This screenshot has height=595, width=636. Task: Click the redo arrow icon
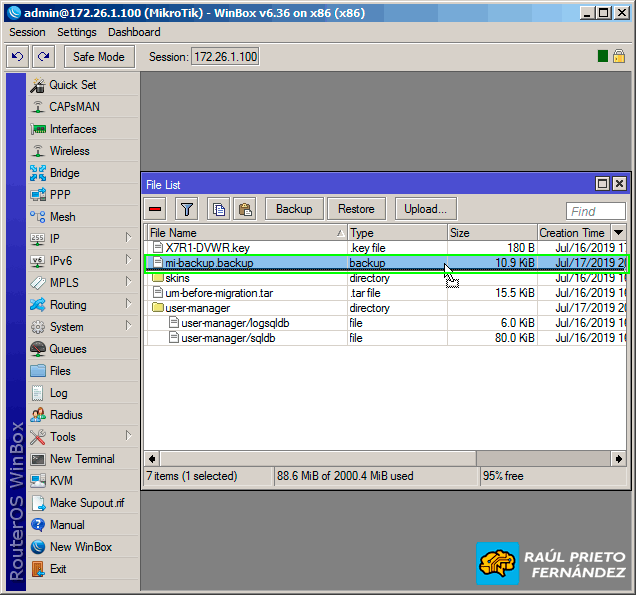tap(43, 57)
